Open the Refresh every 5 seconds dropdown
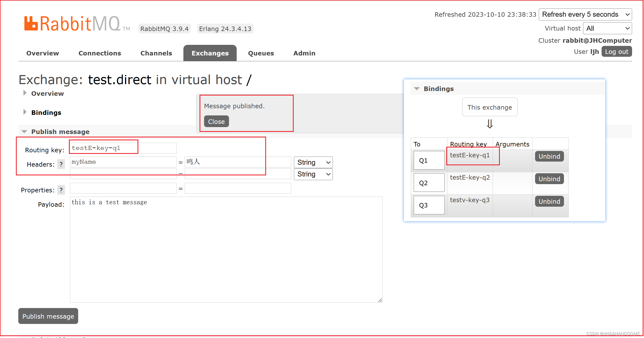644x338 pixels. (x=585, y=14)
